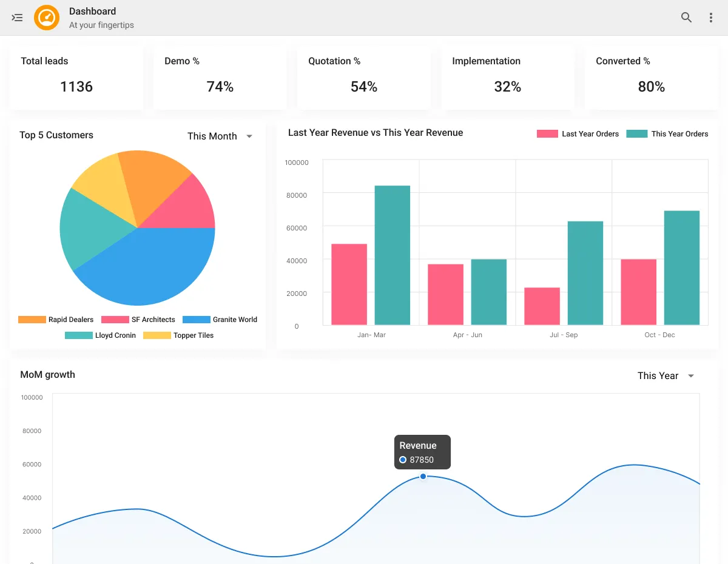The width and height of the screenshot is (728, 564).
Task: Click the Revenue 87850 data point
Action: coord(423,477)
